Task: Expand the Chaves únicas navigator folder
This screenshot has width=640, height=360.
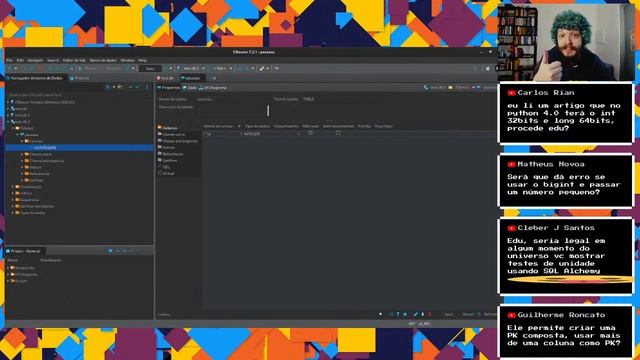Action: (22, 154)
